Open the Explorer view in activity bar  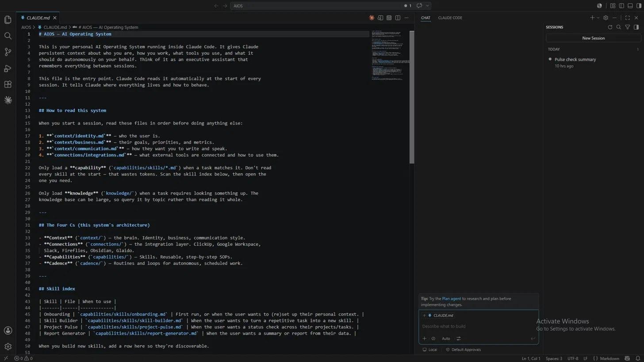click(8, 20)
